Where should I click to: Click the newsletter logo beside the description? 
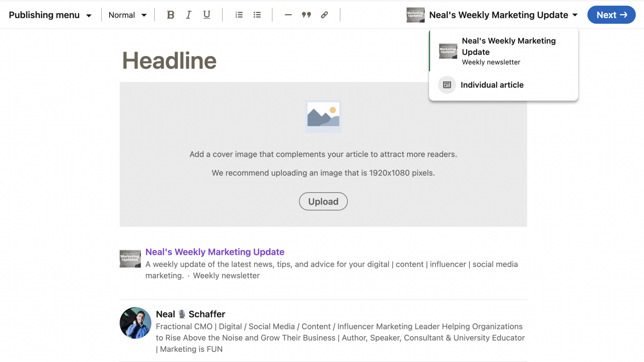[130, 259]
